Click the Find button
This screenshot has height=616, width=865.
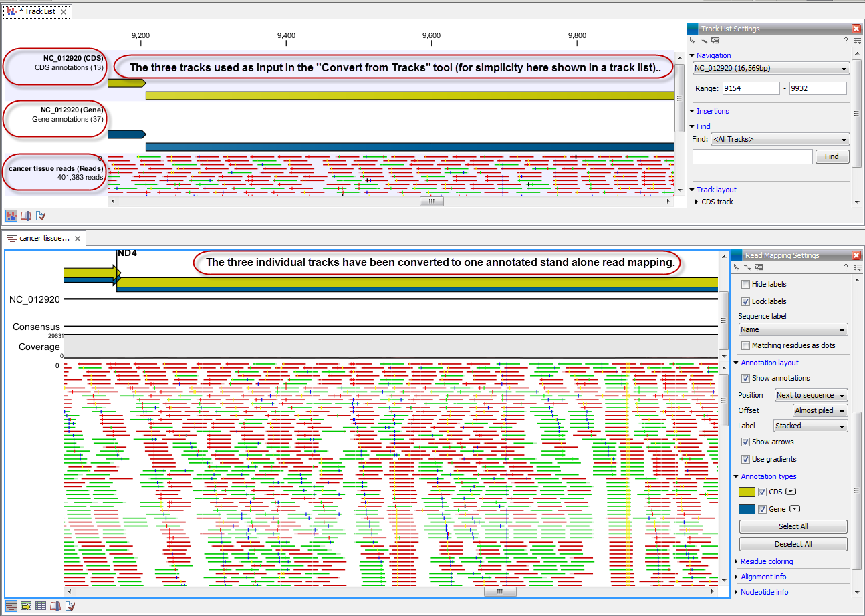[832, 156]
